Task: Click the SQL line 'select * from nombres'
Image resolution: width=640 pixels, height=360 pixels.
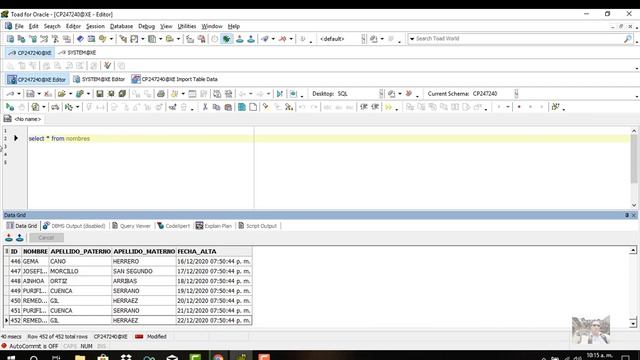Action: click(x=59, y=138)
